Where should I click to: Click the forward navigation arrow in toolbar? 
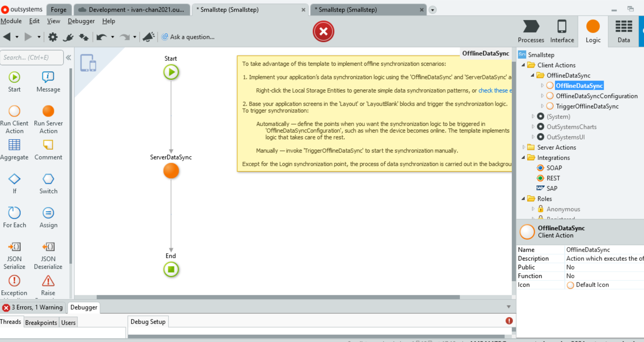28,37
